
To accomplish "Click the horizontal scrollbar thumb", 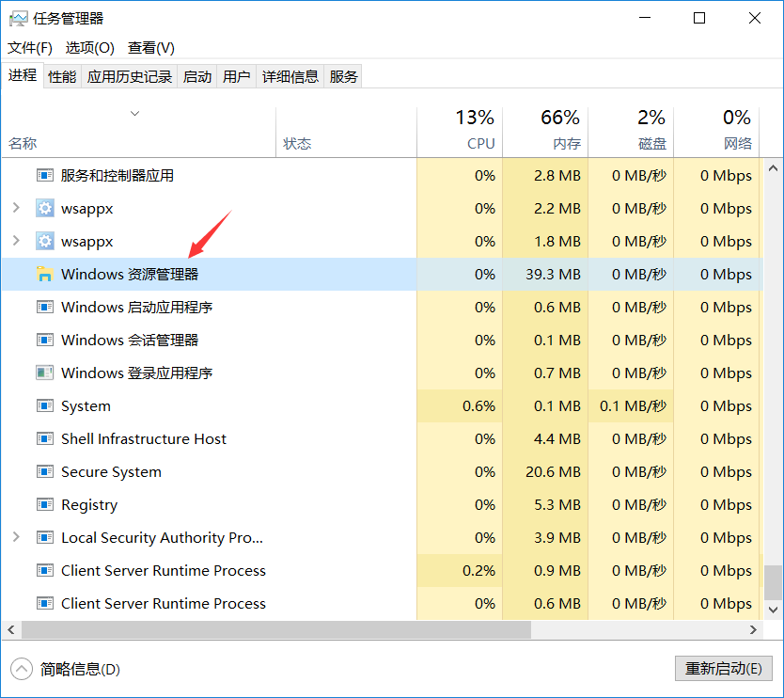I will (x=276, y=629).
